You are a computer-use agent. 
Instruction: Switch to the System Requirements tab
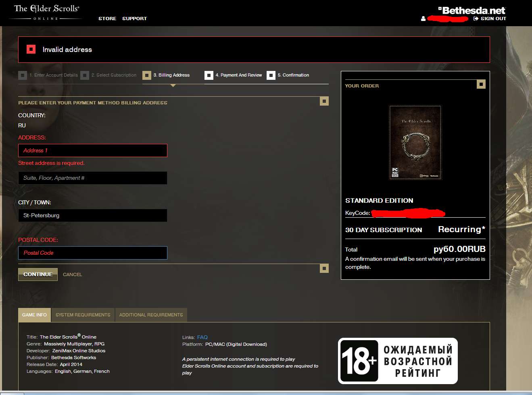pos(83,315)
